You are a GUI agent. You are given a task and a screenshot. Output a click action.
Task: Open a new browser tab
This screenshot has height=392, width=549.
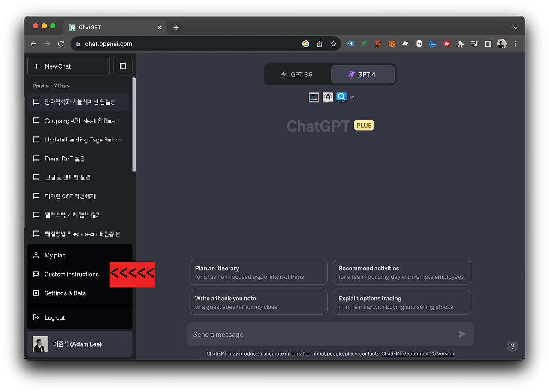176,27
